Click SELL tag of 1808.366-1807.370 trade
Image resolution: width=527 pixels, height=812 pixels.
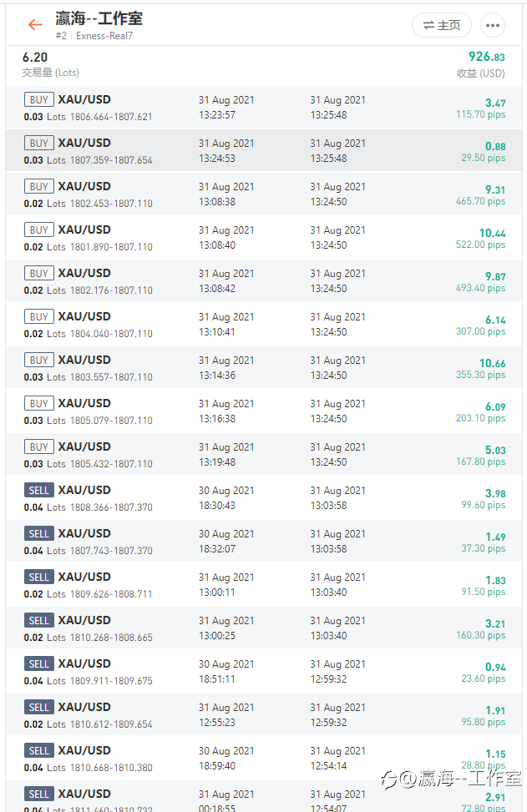[x=39, y=490]
